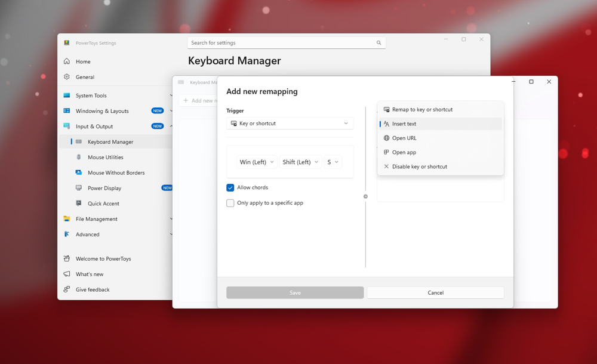Click the Give feedback icon
The height and width of the screenshot is (364, 597).
pyautogui.click(x=67, y=289)
